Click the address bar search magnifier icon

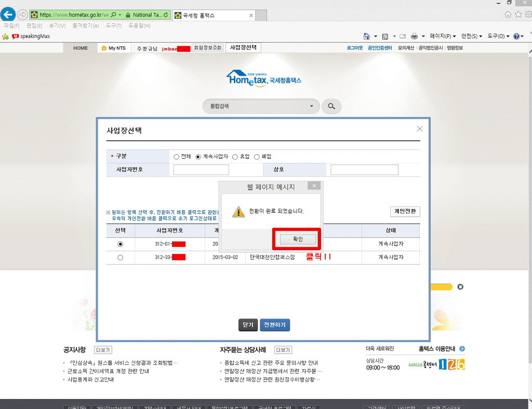(113, 15)
